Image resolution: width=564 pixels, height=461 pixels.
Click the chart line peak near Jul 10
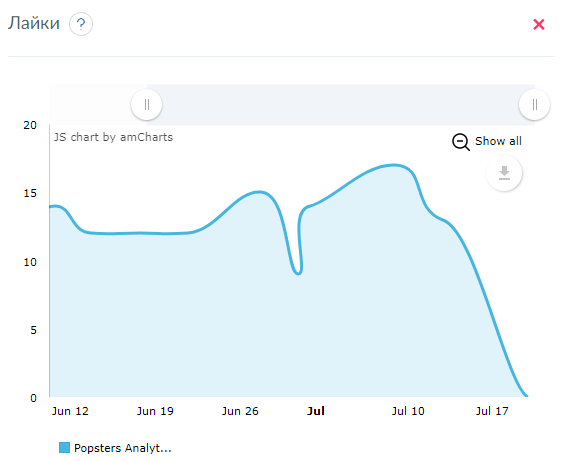coord(394,165)
